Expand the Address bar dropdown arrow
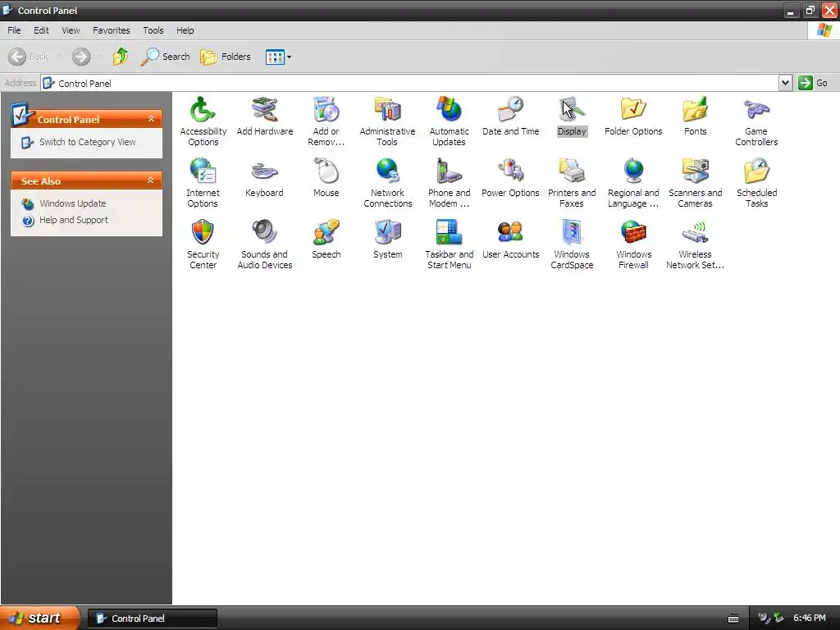 (785, 83)
